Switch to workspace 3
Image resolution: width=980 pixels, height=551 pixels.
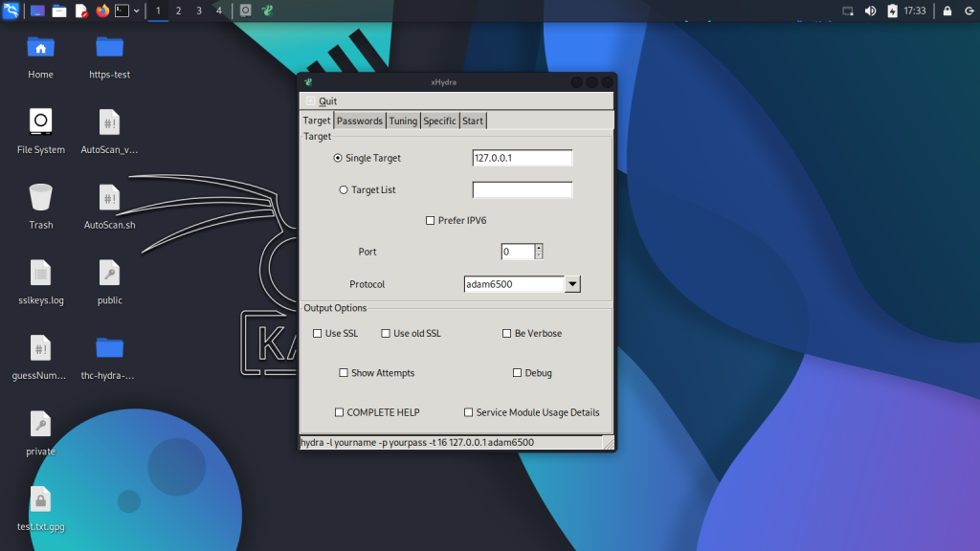[x=199, y=11]
